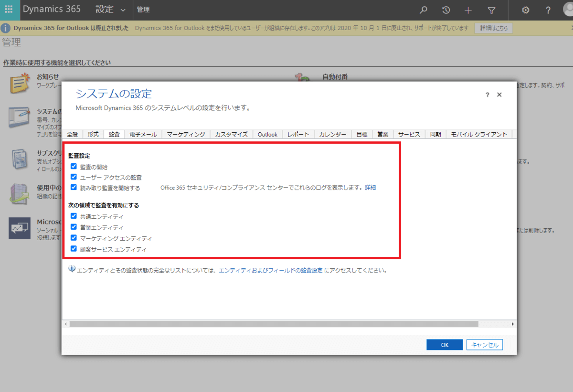573x392 pixels.
Task: Click the キャンセル button
Action: tap(485, 345)
